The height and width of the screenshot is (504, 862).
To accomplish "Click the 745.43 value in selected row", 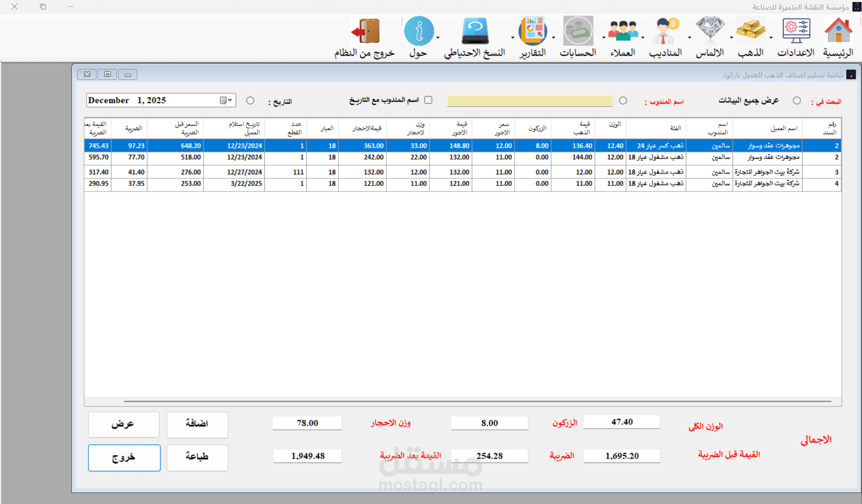I will (x=98, y=146).
